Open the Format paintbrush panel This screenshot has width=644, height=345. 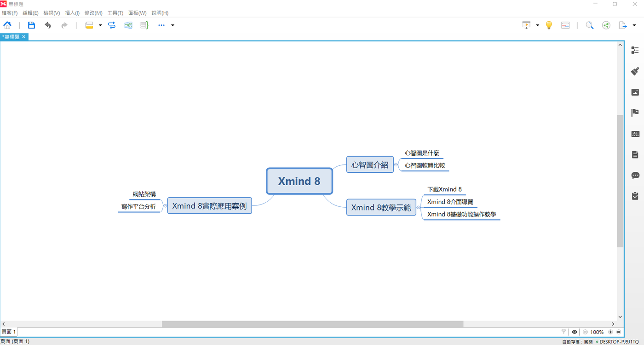click(635, 71)
